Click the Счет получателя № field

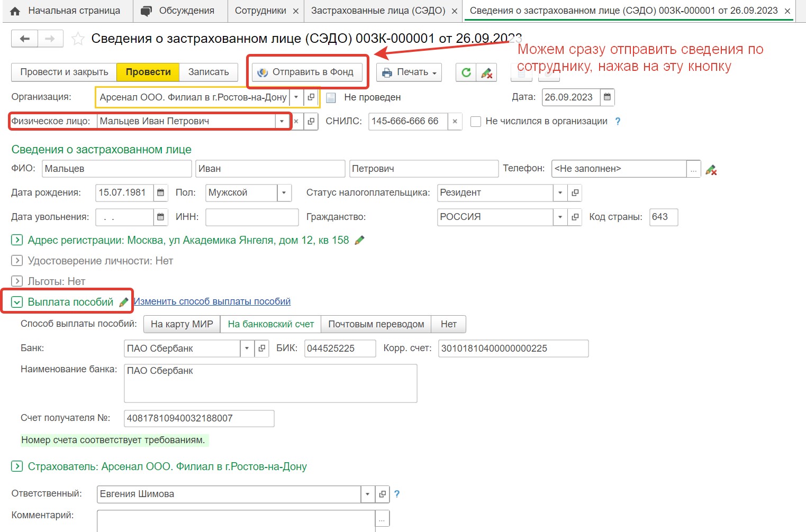199,418
